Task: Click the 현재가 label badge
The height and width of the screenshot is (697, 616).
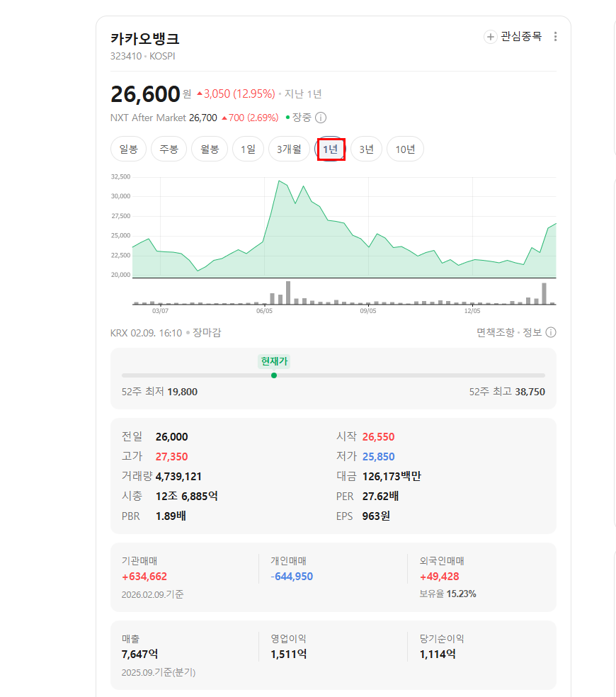Action: 274,361
